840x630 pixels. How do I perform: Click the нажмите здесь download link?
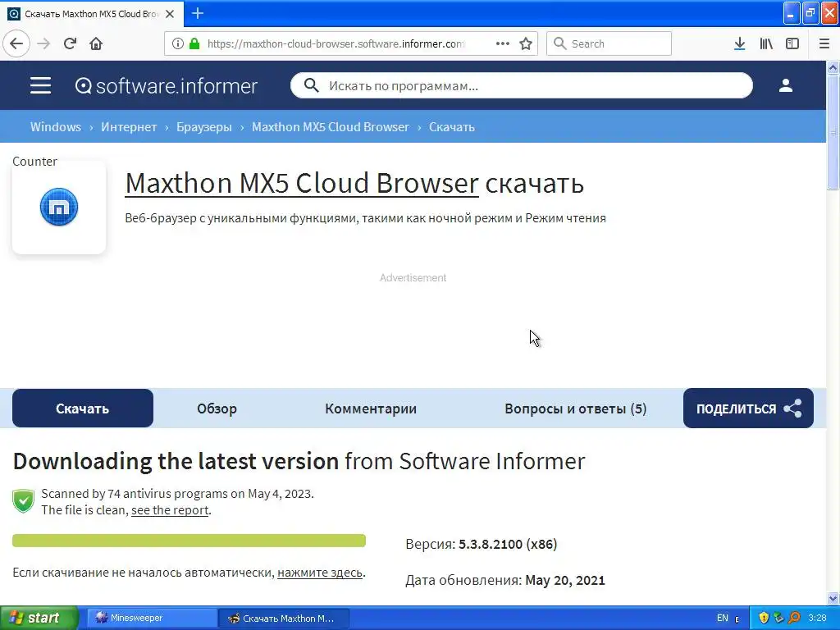(320, 572)
